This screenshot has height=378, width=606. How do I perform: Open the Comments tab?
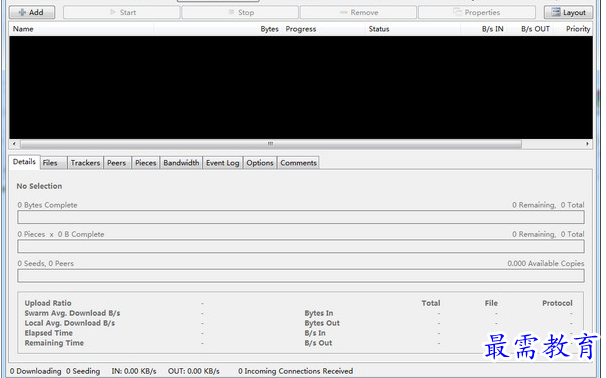(298, 163)
